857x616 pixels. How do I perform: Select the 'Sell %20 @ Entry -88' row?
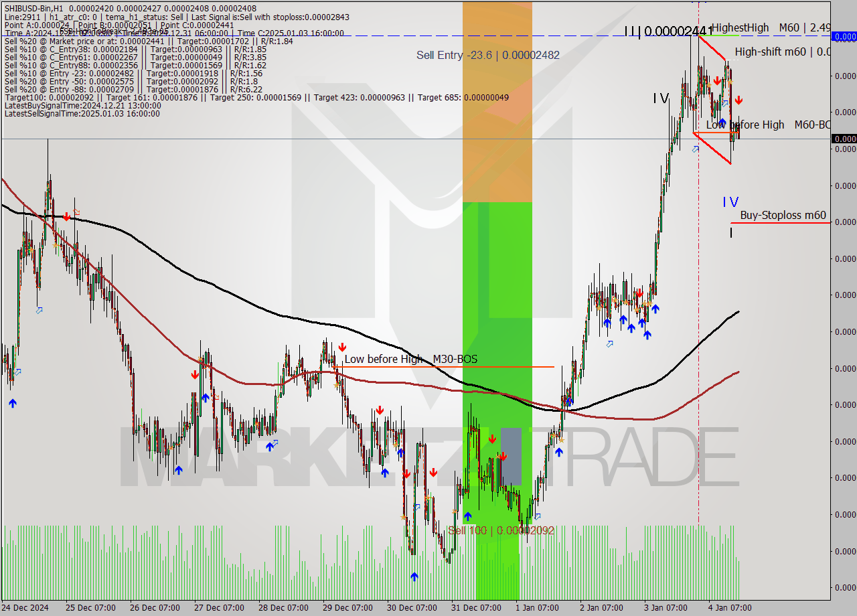point(133,89)
